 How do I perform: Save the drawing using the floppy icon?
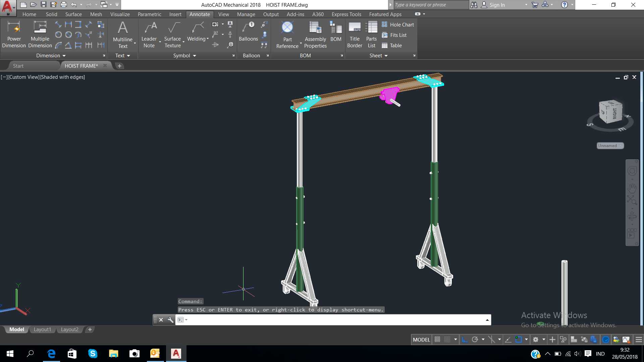point(44,5)
